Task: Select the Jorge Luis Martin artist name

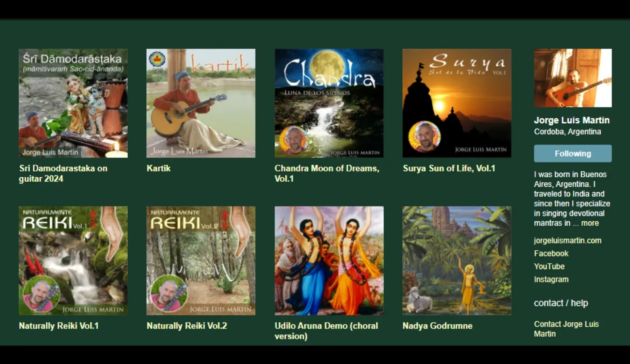Action: point(572,120)
